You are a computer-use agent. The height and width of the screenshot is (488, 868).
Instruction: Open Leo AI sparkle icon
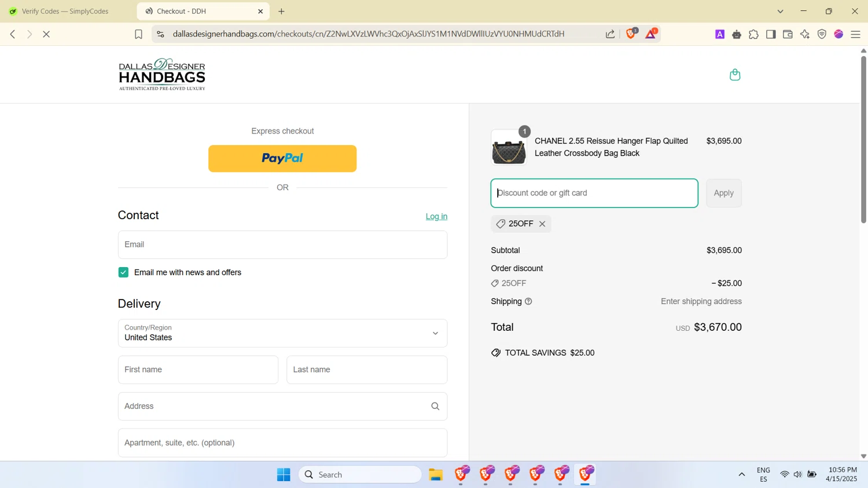coord(805,35)
